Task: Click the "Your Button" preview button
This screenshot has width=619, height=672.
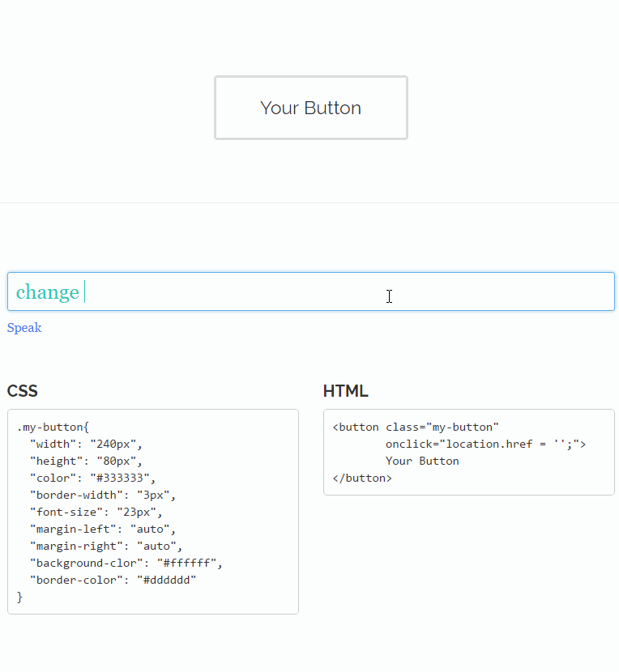Action: 310,108
